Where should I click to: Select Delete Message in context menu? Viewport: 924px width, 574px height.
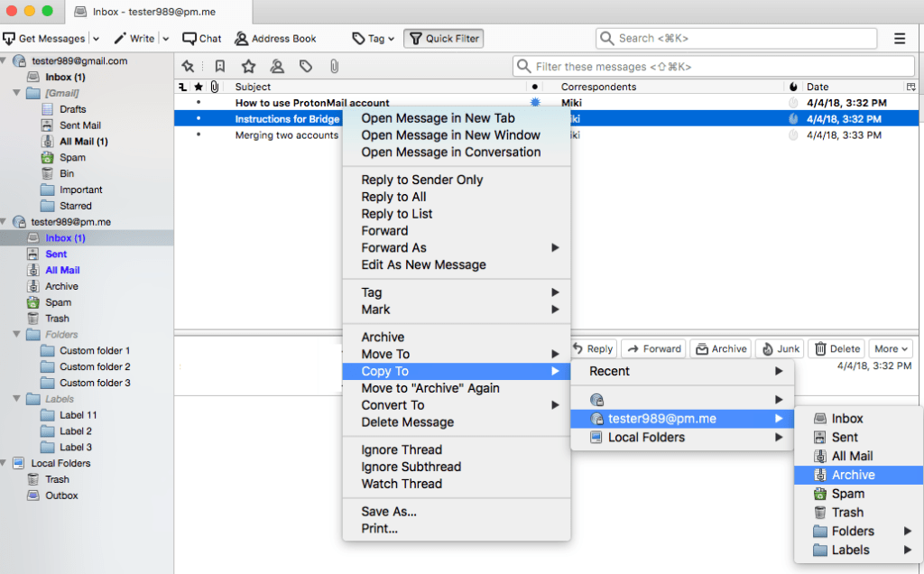[407, 422]
